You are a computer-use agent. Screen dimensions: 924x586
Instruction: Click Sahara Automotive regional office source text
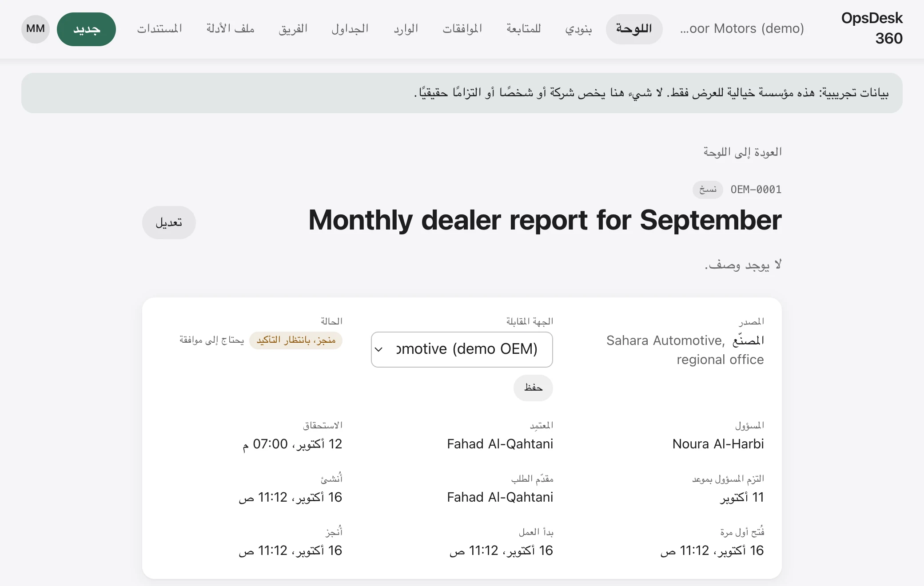685,350
